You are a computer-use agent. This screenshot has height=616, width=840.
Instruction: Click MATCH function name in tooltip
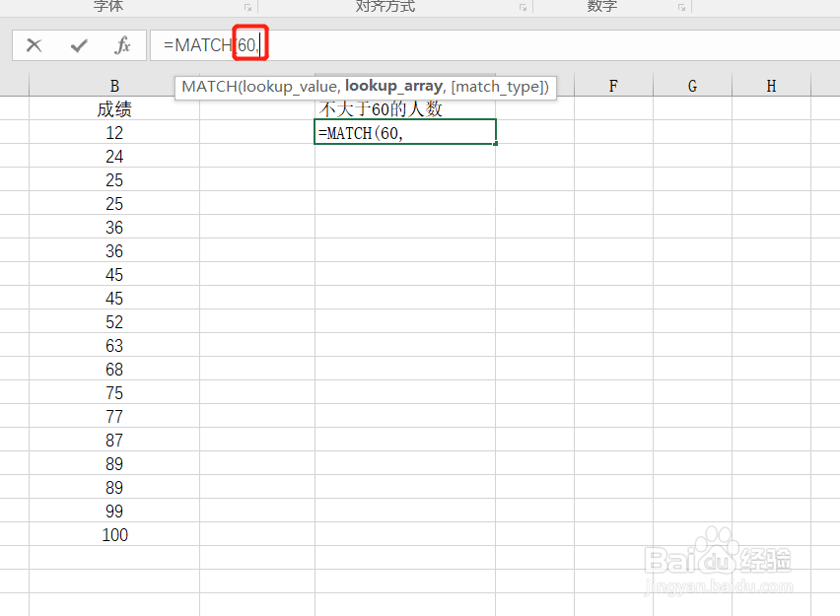point(209,87)
